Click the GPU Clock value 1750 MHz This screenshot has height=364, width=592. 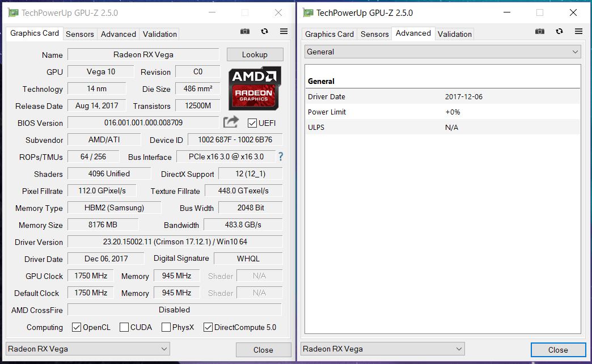[x=91, y=276]
